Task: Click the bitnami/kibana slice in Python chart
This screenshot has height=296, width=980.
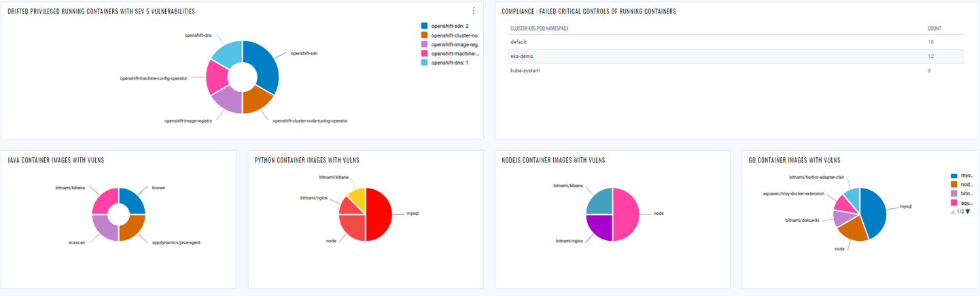Action: tap(358, 195)
